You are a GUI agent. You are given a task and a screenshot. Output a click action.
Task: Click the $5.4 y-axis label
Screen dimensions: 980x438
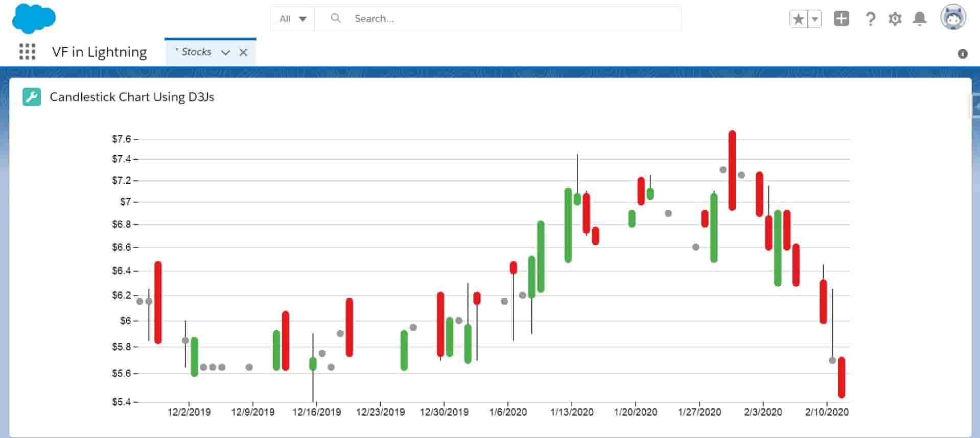point(122,402)
